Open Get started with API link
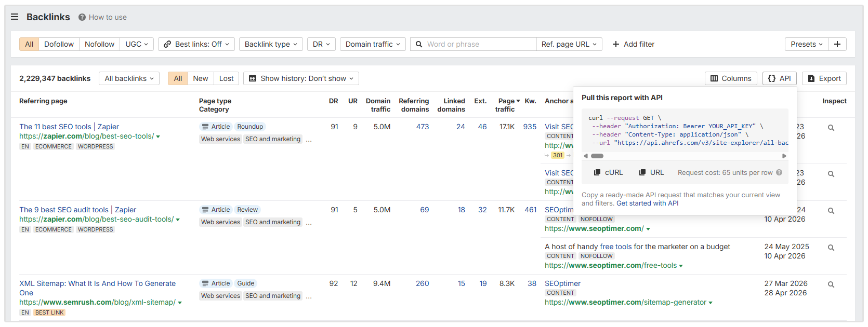The height and width of the screenshot is (327, 868). tap(647, 203)
